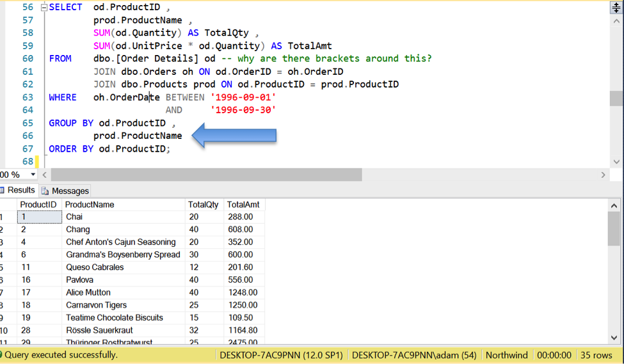The image size is (624, 364).
Task: Select the Alice Mutton cell
Action: (124, 292)
